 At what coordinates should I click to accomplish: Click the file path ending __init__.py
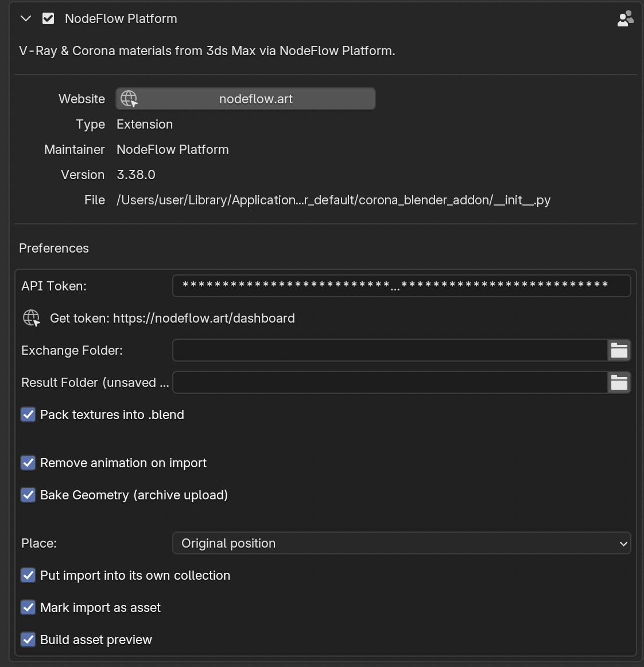[333, 200]
